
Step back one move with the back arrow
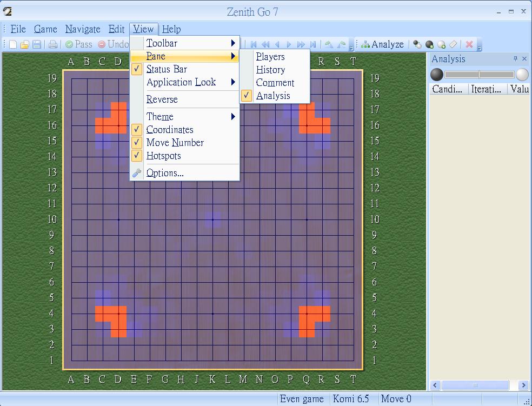pyautogui.click(x=277, y=44)
